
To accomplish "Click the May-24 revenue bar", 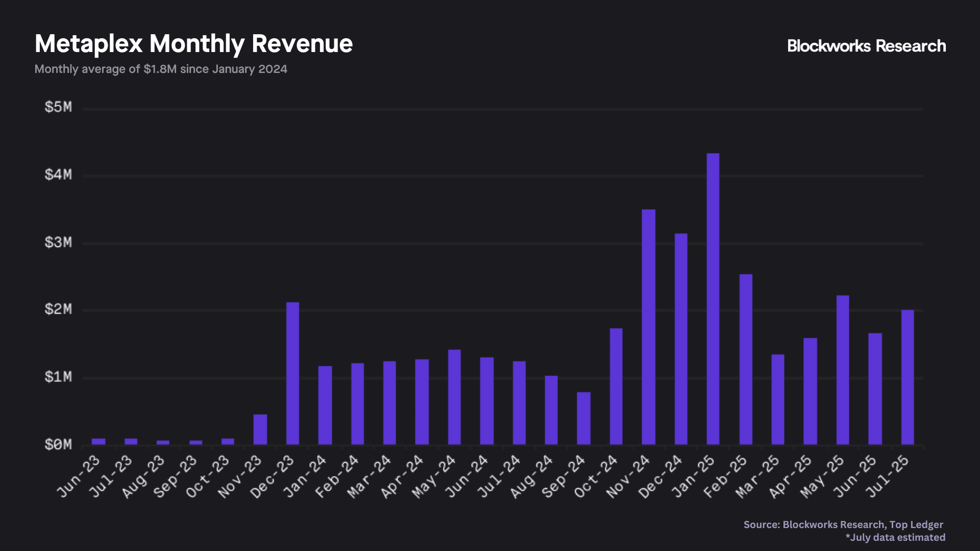I will coord(455,397).
